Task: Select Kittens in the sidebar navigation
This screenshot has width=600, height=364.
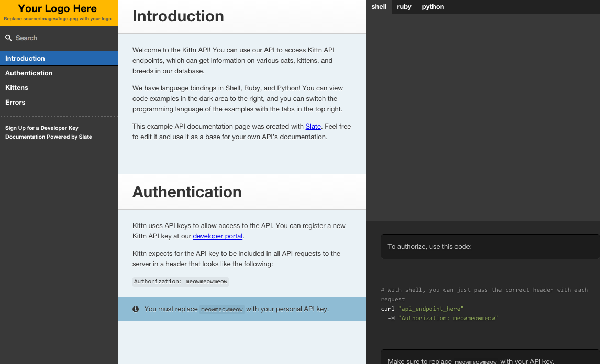Action: [x=16, y=87]
